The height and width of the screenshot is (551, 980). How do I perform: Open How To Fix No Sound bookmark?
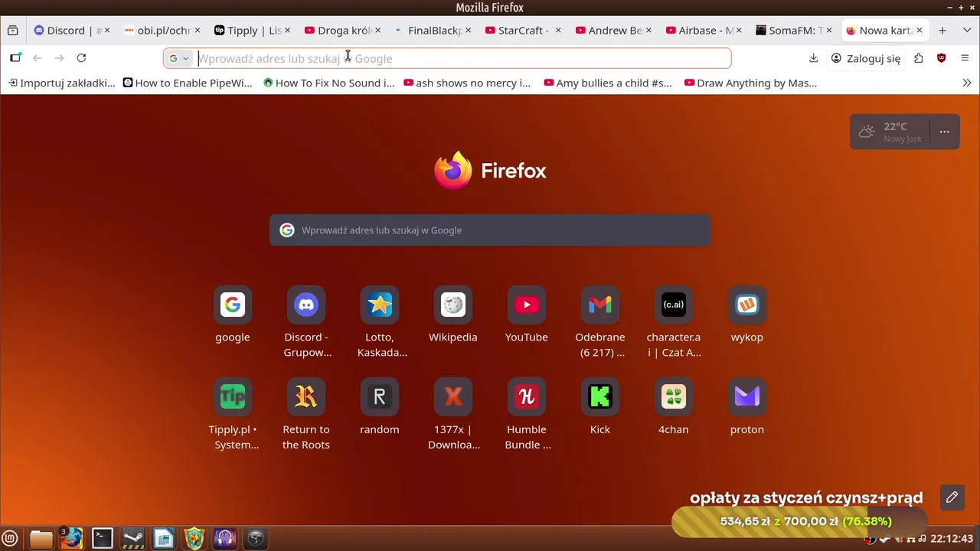click(x=328, y=83)
